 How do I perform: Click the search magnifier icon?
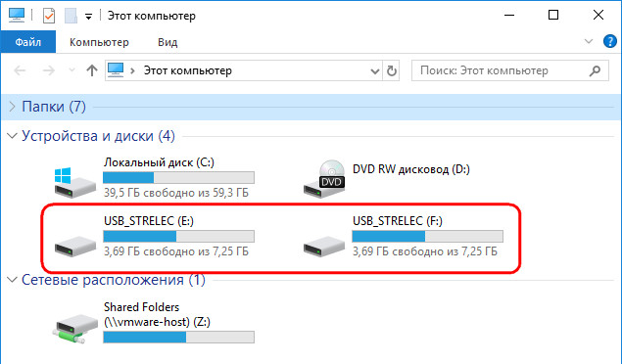pyautogui.click(x=595, y=70)
